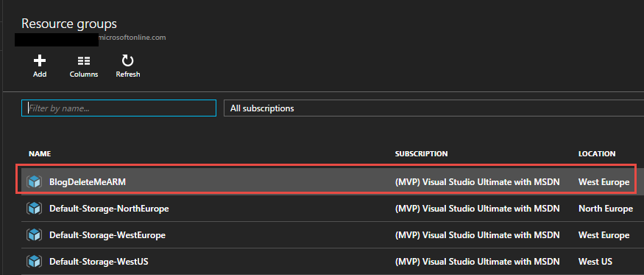Click the Refresh circular arrow icon
644x275 pixels.
point(128,61)
